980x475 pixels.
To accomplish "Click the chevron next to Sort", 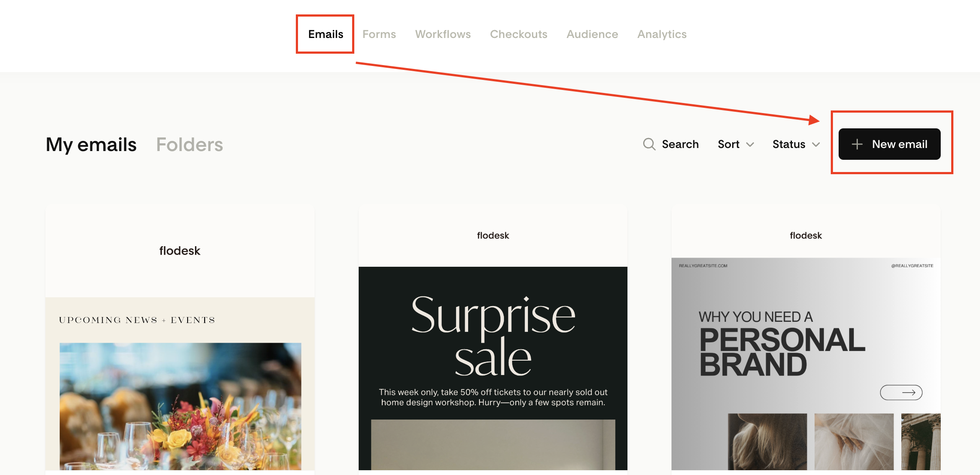I will [x=750, y=145].
